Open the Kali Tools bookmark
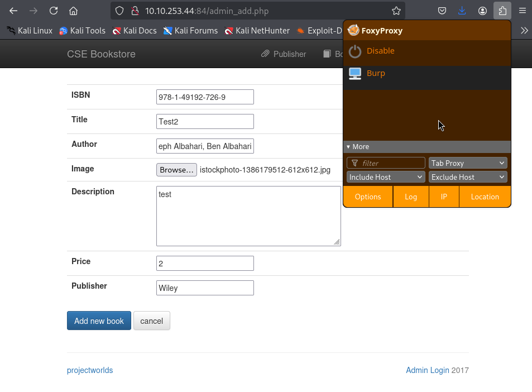The height and width of the screenshot is (392, 532). tap(82, 31)
